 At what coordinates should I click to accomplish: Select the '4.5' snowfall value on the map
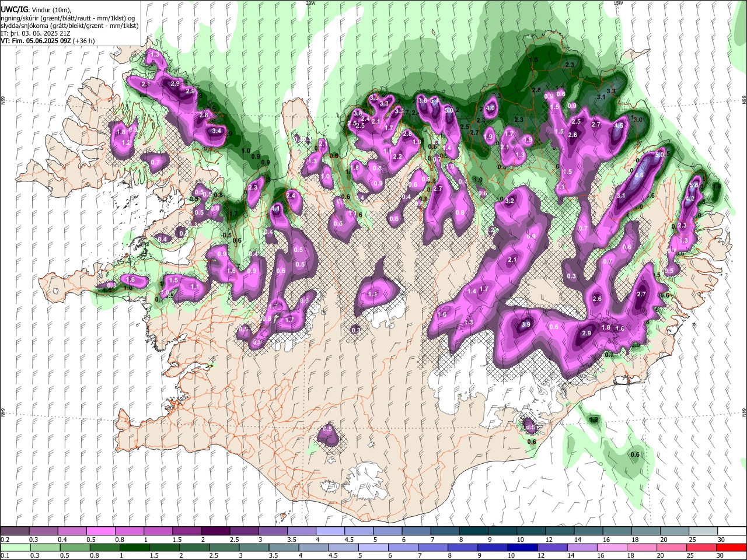(619, 125)
